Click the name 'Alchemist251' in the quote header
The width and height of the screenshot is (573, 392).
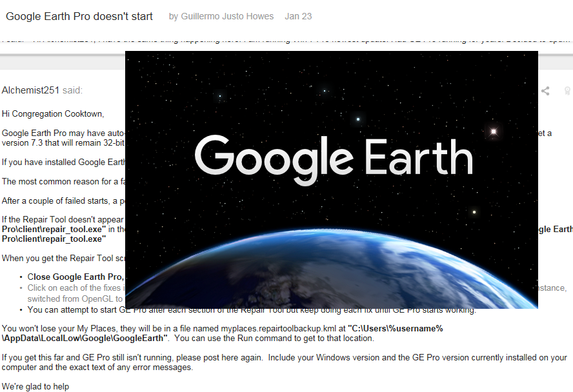click(30, 90)
